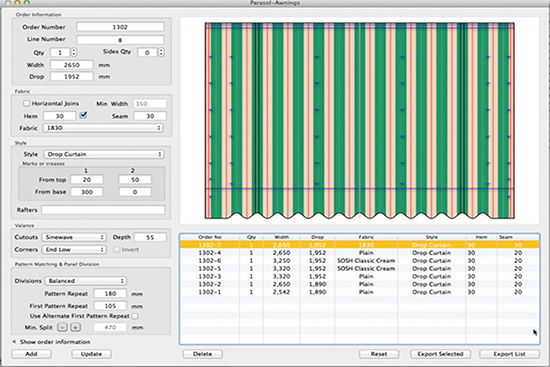Open the Style Drop Curtain dropdown
Image resolution: width=550 pixels, height=367 pixels.
click(x=104, y=154)
